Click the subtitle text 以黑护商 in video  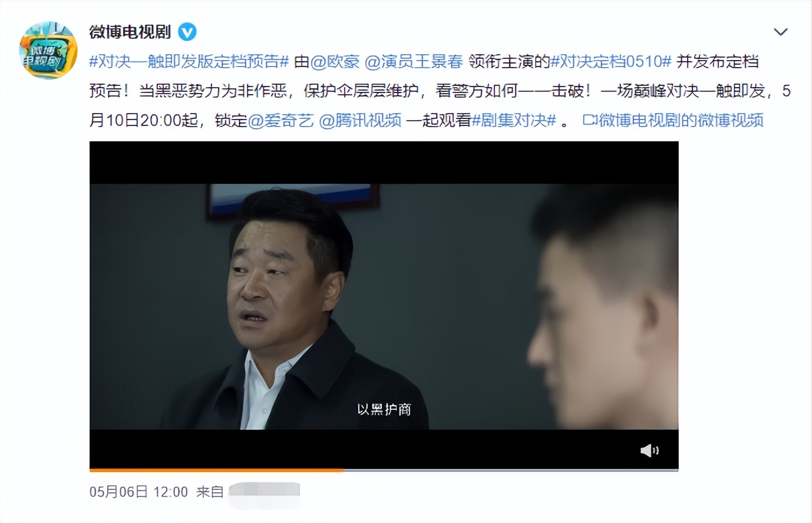click(384, 409)
